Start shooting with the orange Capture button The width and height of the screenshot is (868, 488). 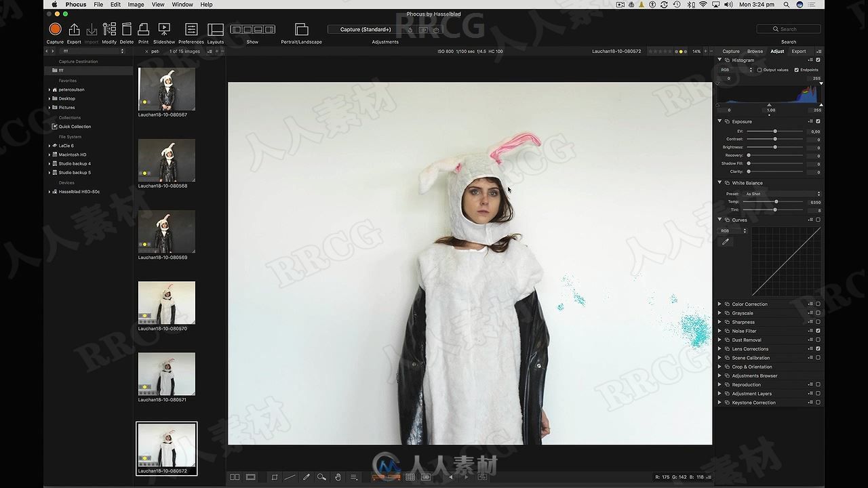coord(55,29)
